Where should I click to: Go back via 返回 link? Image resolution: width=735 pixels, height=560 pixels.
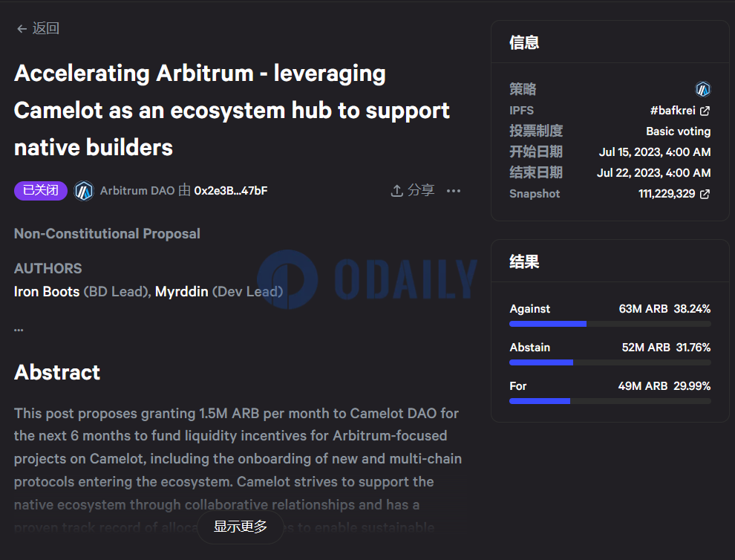pos(45,28)
